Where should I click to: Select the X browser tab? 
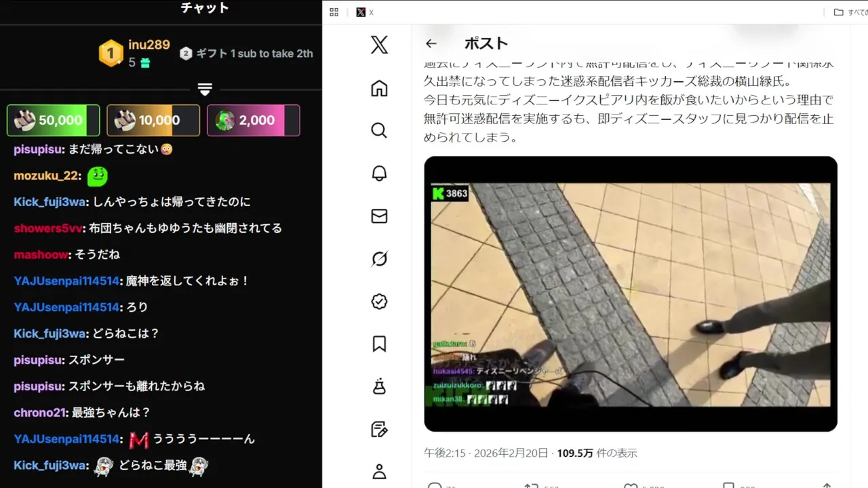coord(365,12)
